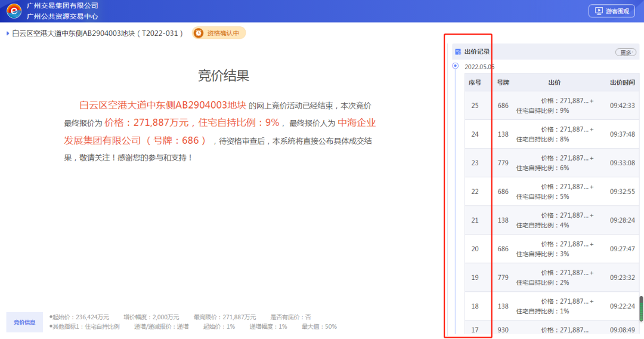
Task: Click the bid time 09:37:48
Action: [x=622, y=134]
